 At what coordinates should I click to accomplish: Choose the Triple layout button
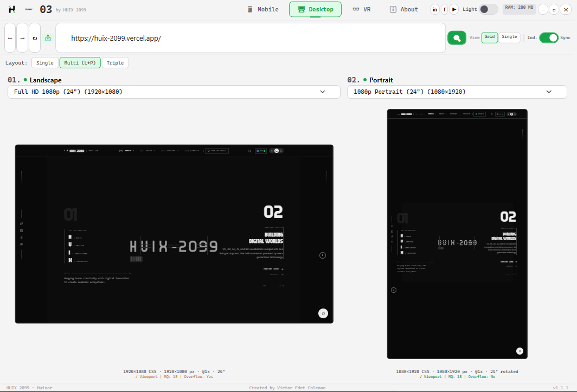pyautogui.click(x=115, y=63)
